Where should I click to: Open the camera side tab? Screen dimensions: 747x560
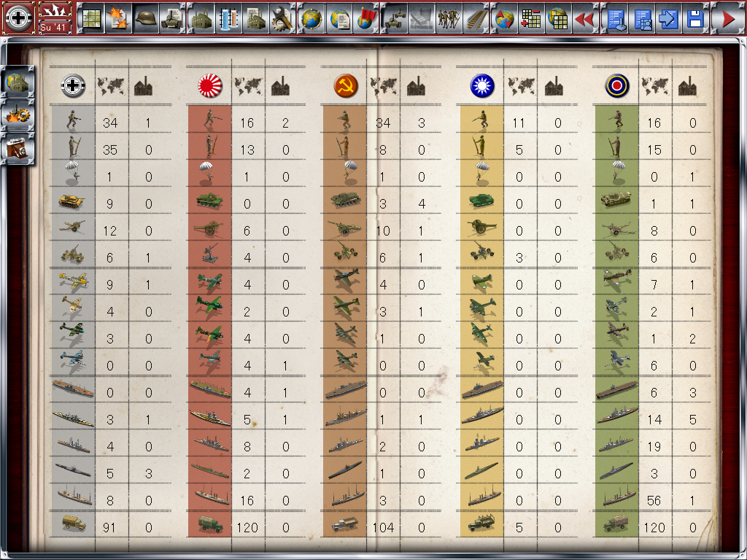(x=17, y=148)
